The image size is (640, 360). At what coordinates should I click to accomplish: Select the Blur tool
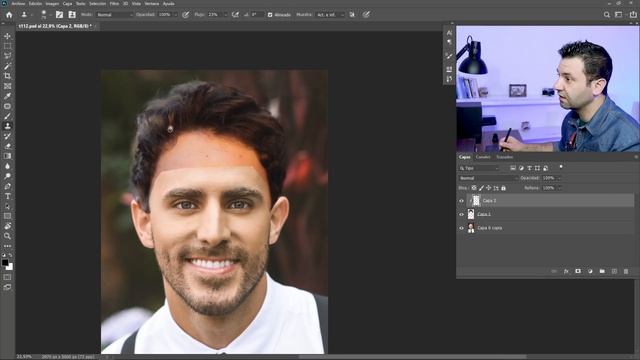pyautogui.click(x=7, y=166)
